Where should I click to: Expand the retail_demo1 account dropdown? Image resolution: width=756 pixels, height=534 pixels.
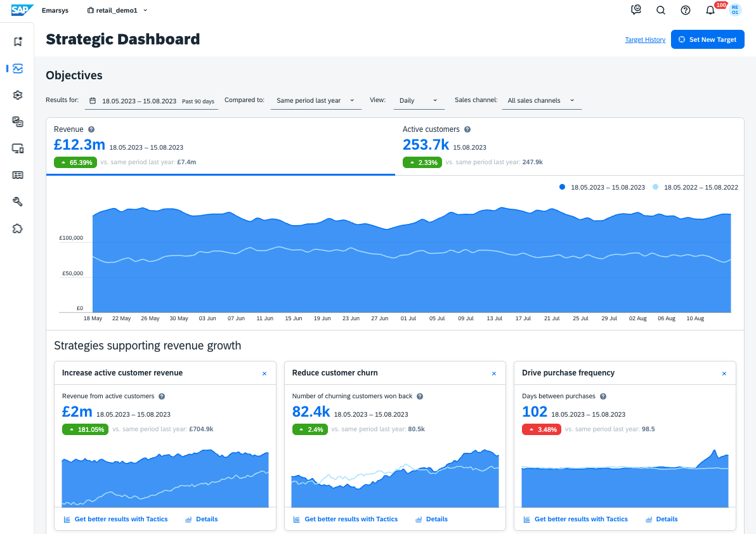[117, 11]
